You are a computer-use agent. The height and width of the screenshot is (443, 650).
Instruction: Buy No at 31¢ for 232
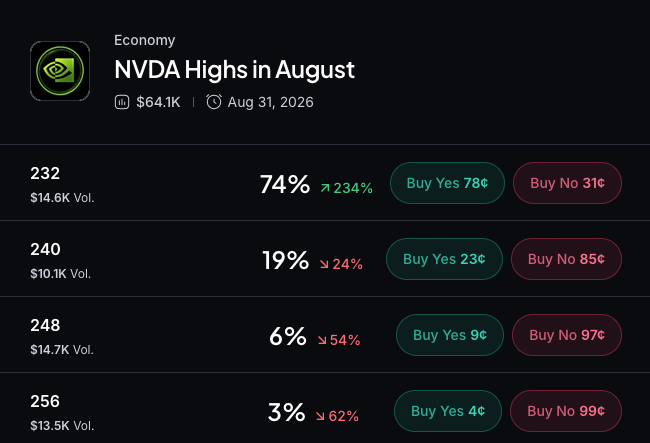568,183
